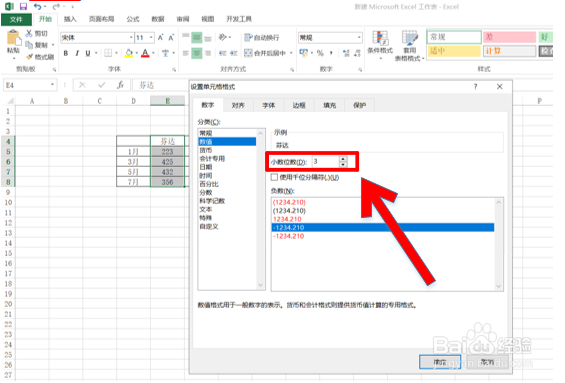Click the comma style icon
Viewport: 565px width, 383px height.
(331, 53)
